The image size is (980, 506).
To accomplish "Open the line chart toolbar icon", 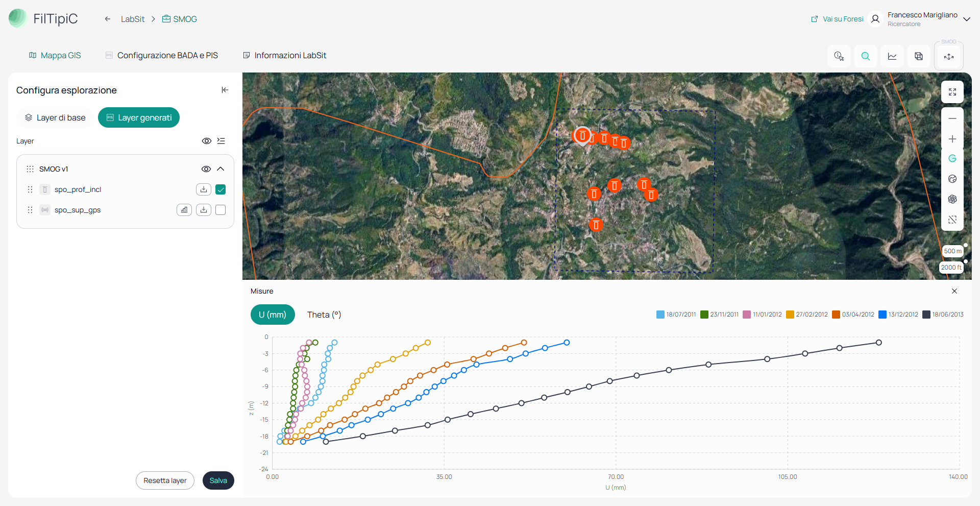I will (x=892, y=56).
